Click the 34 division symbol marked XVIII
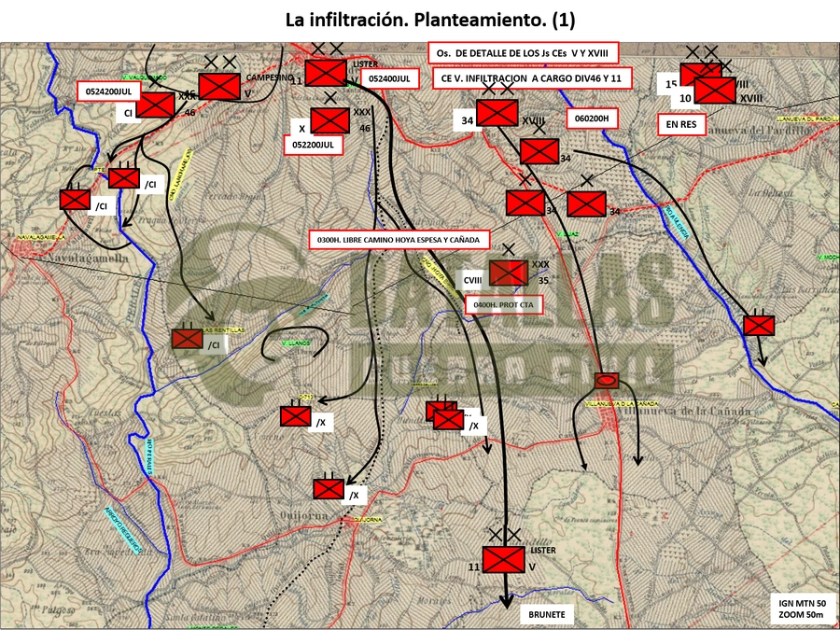Image resolution: width=840 pixels, height=630 pixels. click(x=497, y=113)
